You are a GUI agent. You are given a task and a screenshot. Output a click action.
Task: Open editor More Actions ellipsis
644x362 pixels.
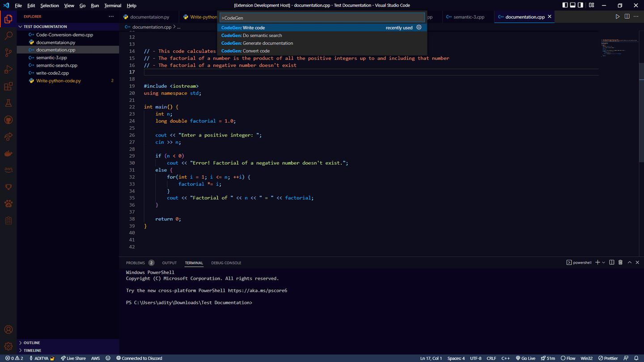(x=636, y=17)
